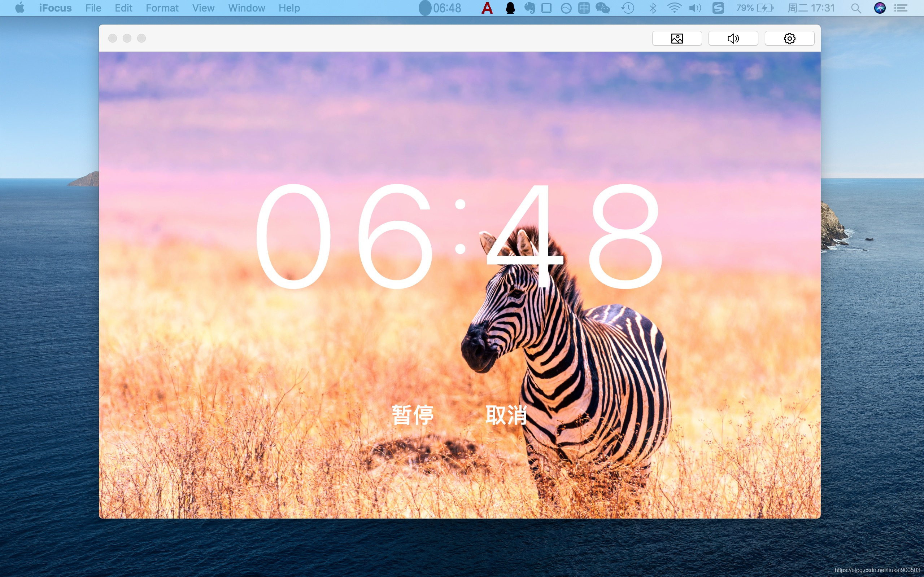Open the WeChat menu bar icon
The image size is (924, 577).
pyautogui.click(x=602, y=8)
